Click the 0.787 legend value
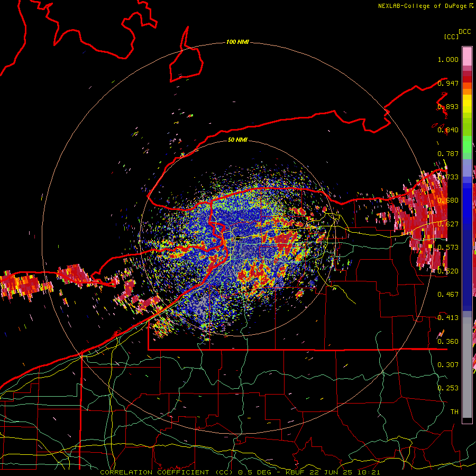This screenshot has height=476, width=476. pos(448,153)
